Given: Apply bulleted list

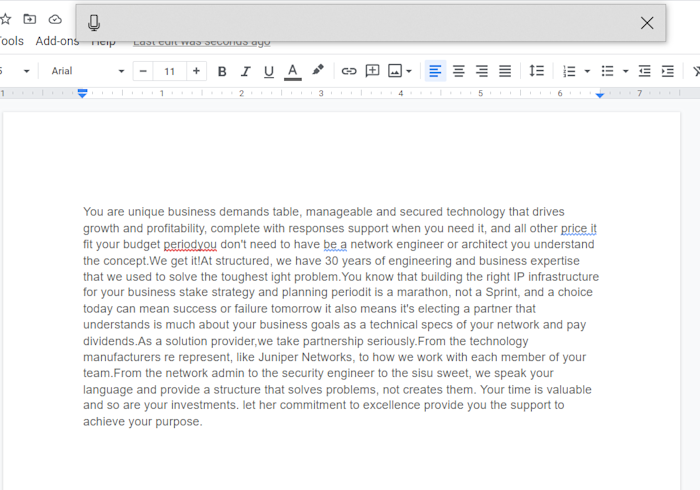Looking at the screenshot, I should point(608,71).
